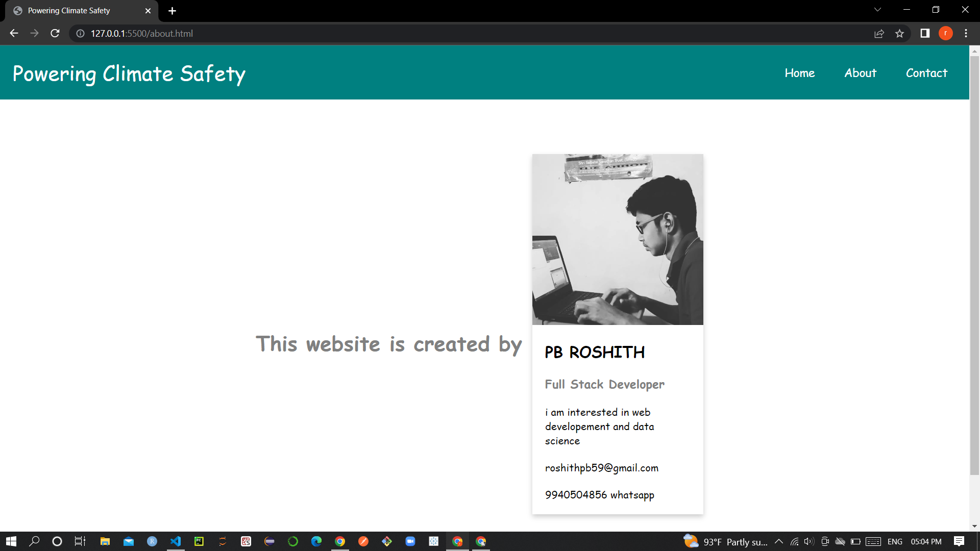Image resolution: width=980 pixels, height=551 pixels.
Task: Open Microsoft Edge from the taskbar
Action: click(x=316, y=541)
